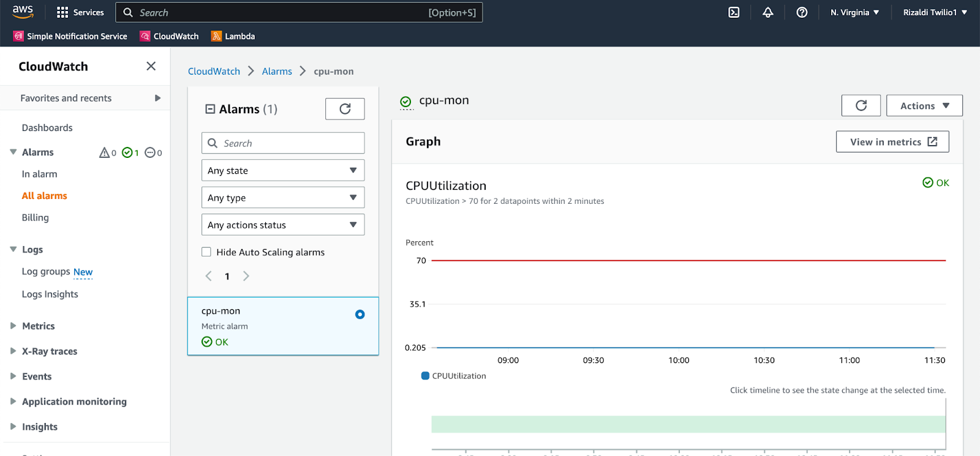The image size is (980, 456).
Task: Open the Lambda shortcut in favorites bar
Action: coord(233,36)
